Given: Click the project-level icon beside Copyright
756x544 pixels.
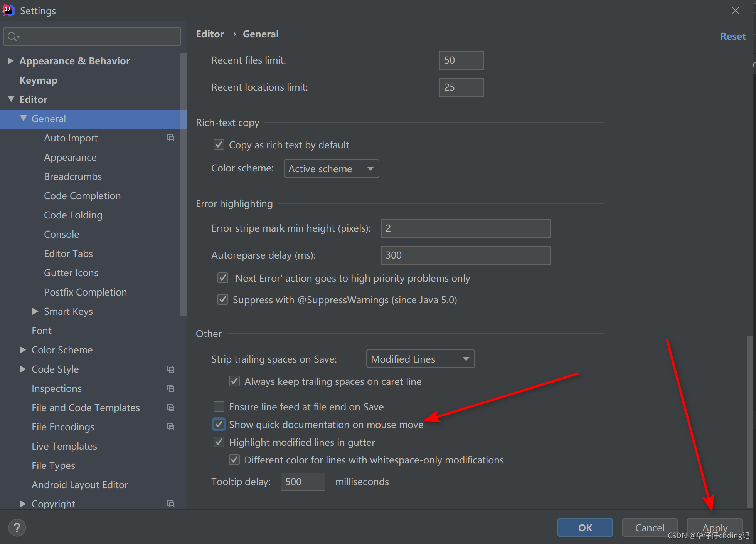Looking at the screenshot, I should pyautogui.click(x=171, y=504).
